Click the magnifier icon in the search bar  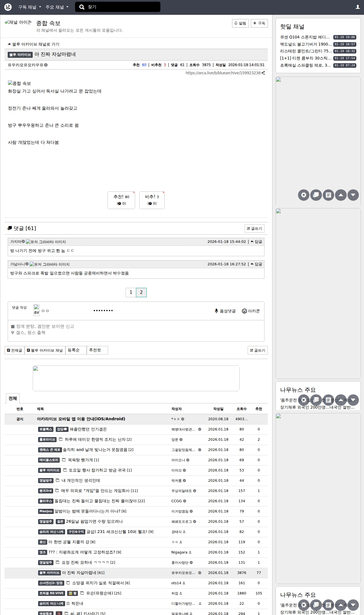[x=82, y=7]
